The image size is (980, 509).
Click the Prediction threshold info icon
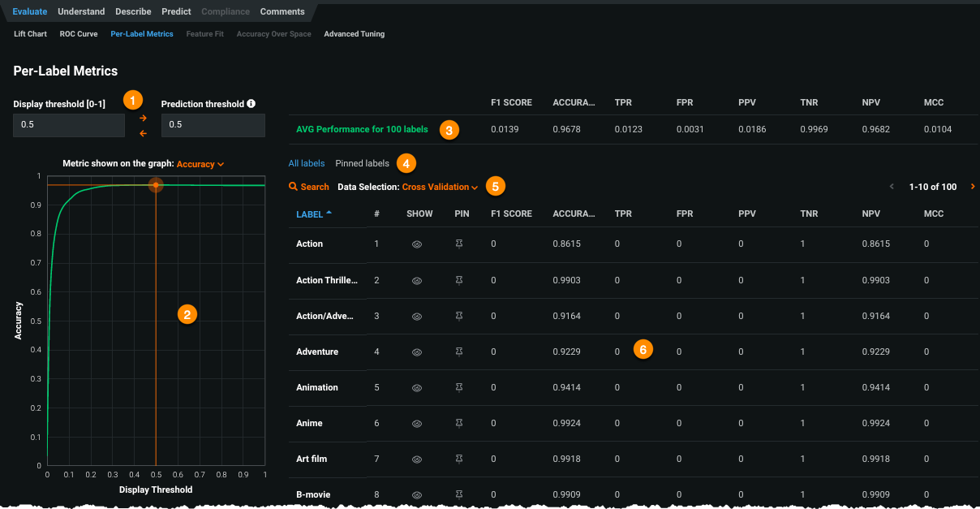coord(251,104)
